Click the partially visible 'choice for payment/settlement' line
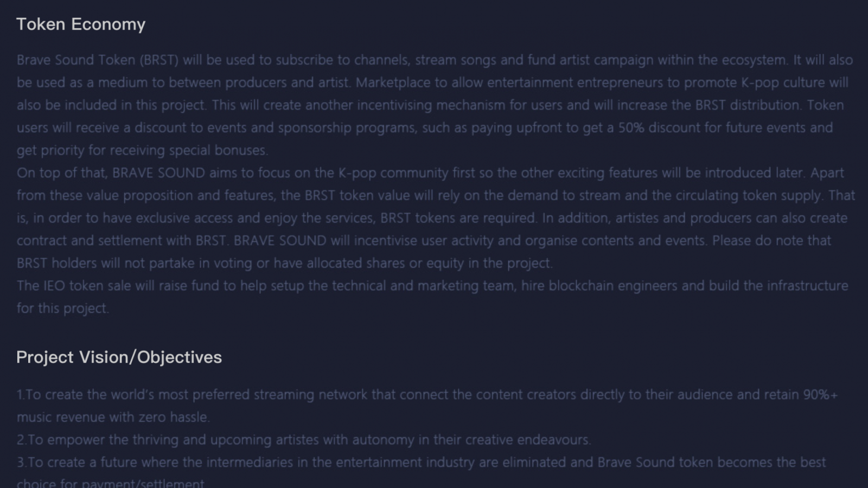 (111, 483)
